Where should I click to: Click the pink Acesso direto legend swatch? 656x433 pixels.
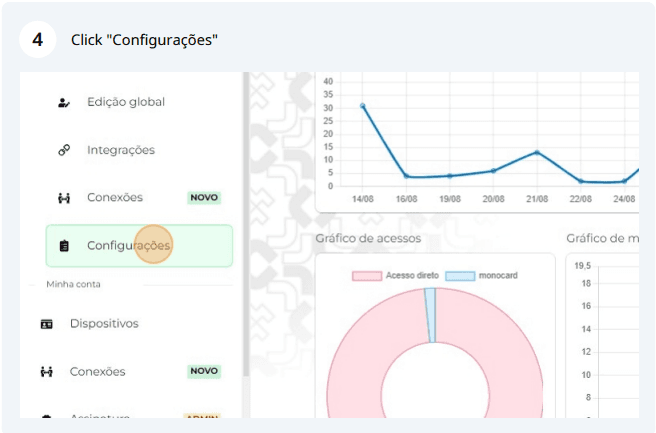[367, 276]
